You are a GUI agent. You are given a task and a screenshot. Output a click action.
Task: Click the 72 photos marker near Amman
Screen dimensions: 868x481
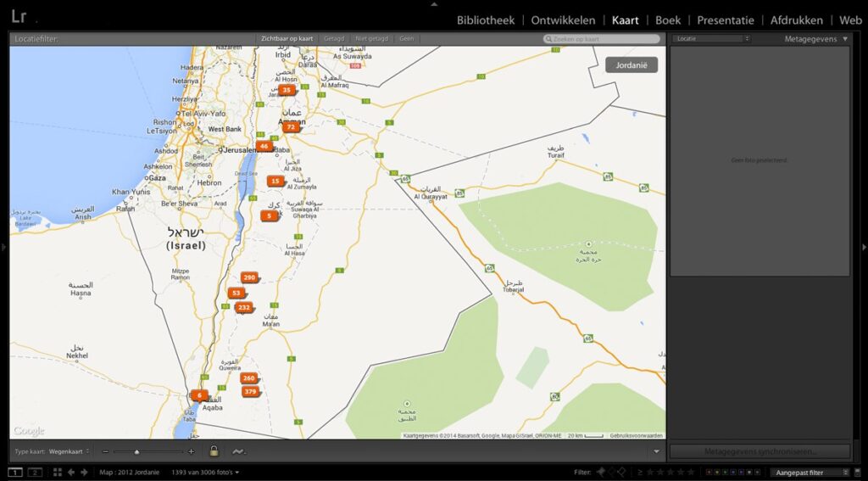[x=291, y=127]
